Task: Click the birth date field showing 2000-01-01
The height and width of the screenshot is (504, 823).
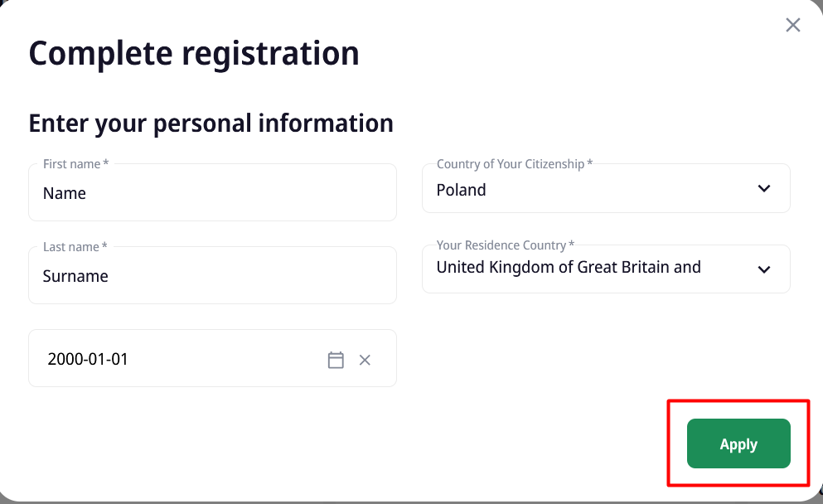Action: click(x=166, y=360)
